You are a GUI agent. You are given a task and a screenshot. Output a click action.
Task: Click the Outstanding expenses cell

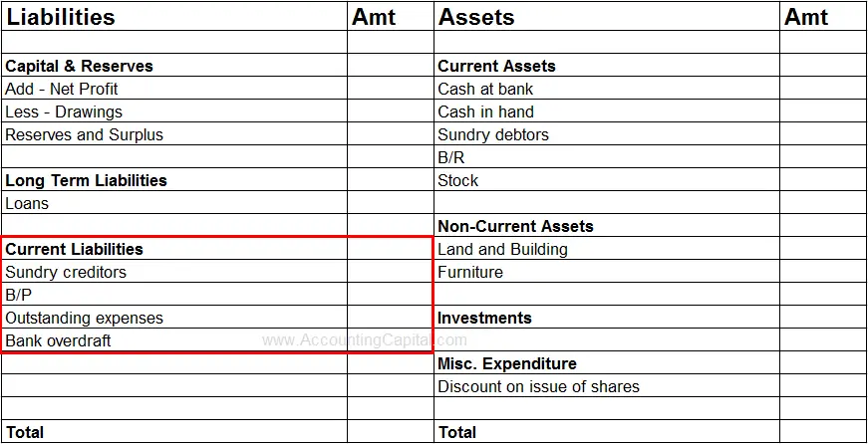[84, 318]
